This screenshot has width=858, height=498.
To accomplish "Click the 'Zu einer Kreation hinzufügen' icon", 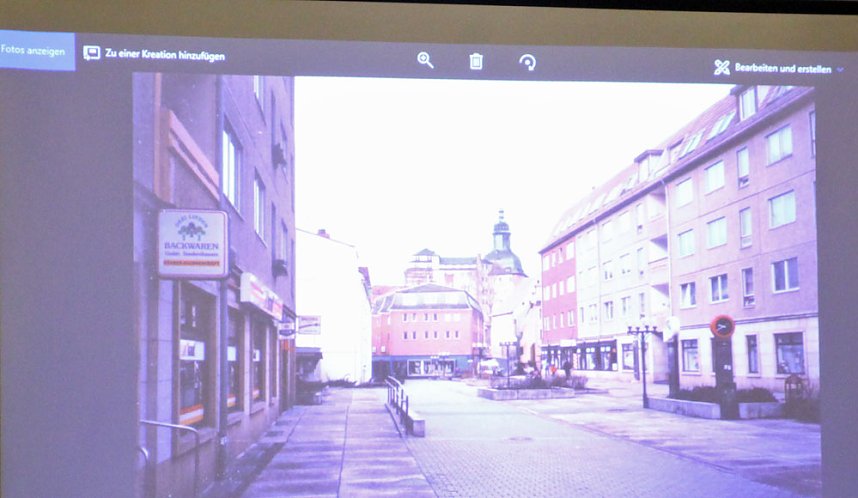I will click(92, 54).
